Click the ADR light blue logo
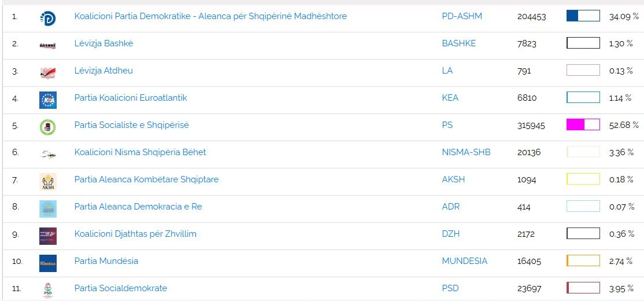Viewport: 644px width, 301px height. click(47, 208)
